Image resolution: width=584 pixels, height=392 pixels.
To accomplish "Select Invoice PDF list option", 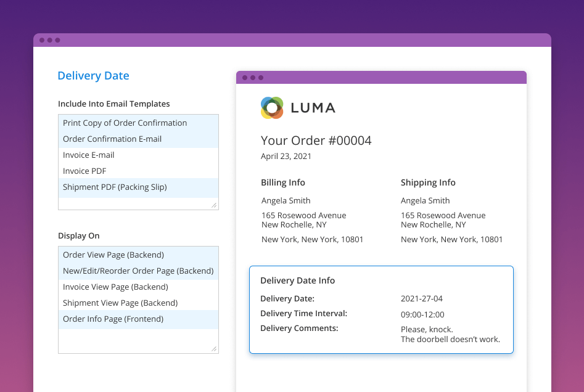I will point(84,171).
